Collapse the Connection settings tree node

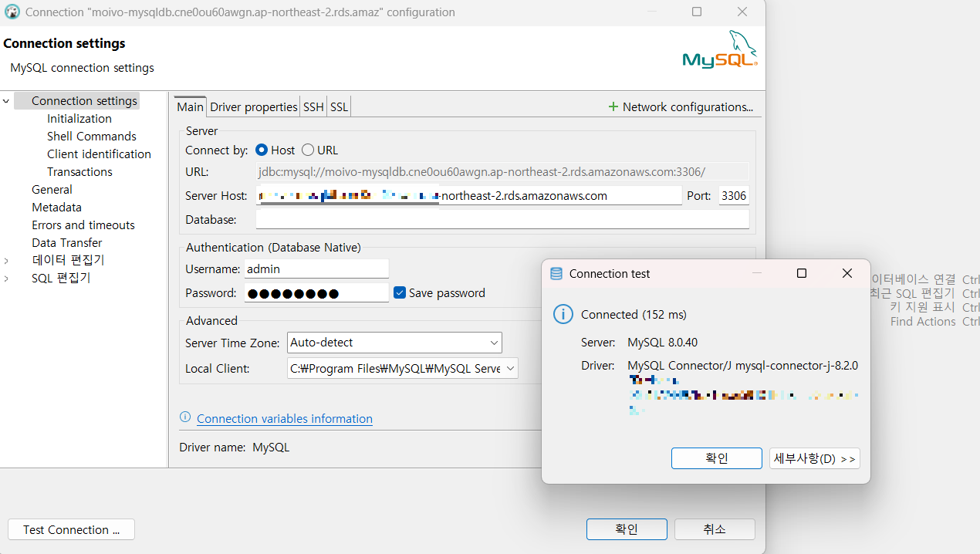click(6, 101)
